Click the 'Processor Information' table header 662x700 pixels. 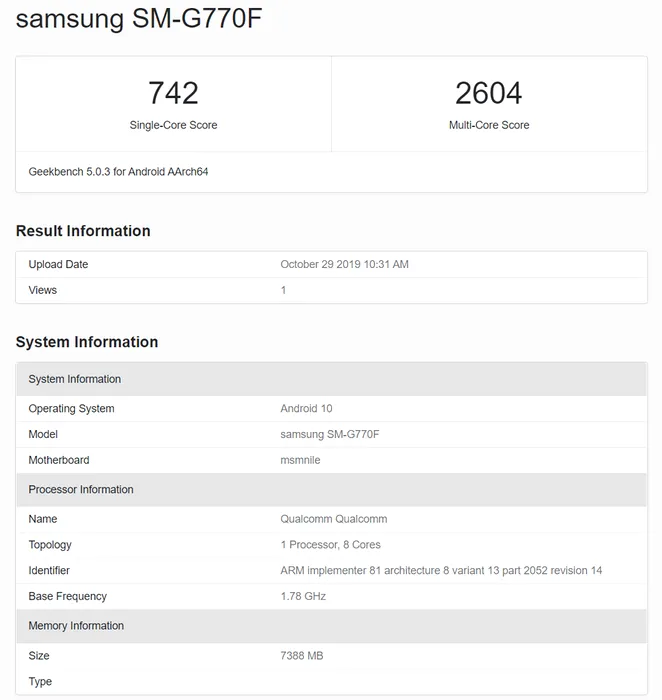[x=331, y=490]
